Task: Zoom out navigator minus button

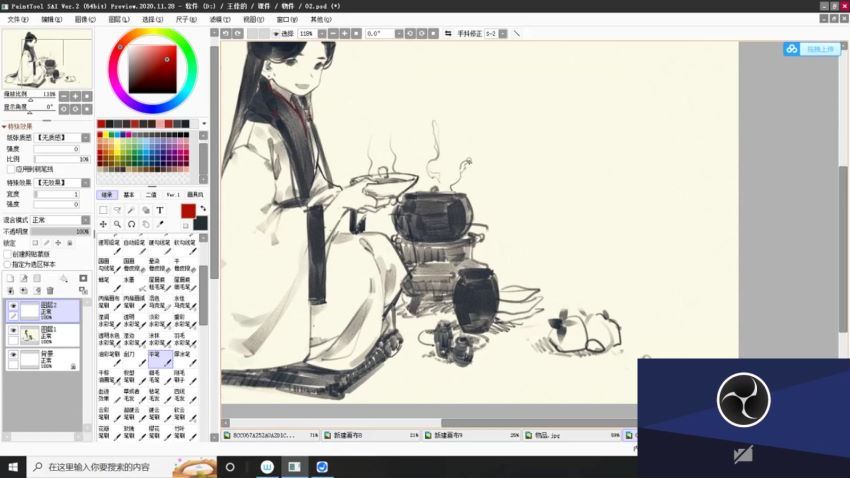Action: click(64, 96)
